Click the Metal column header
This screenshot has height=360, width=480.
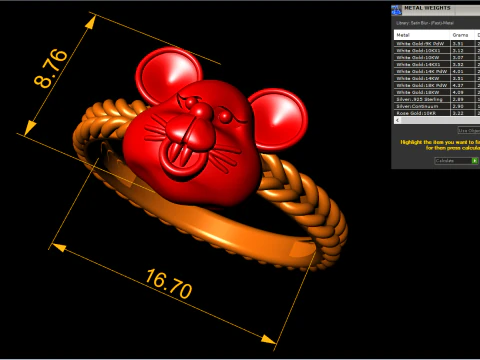(x=422, y=35)
